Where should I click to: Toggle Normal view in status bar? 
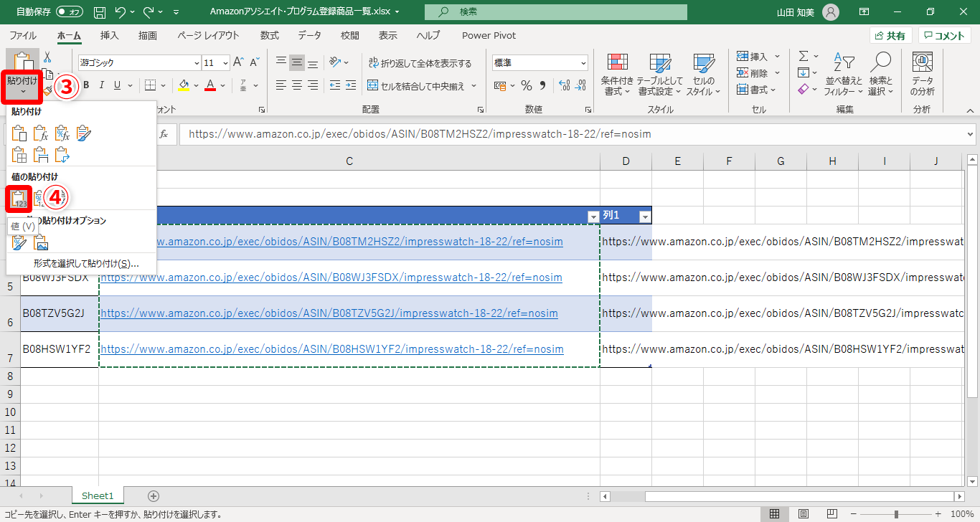pyautogui.click(x=775, y=514)
